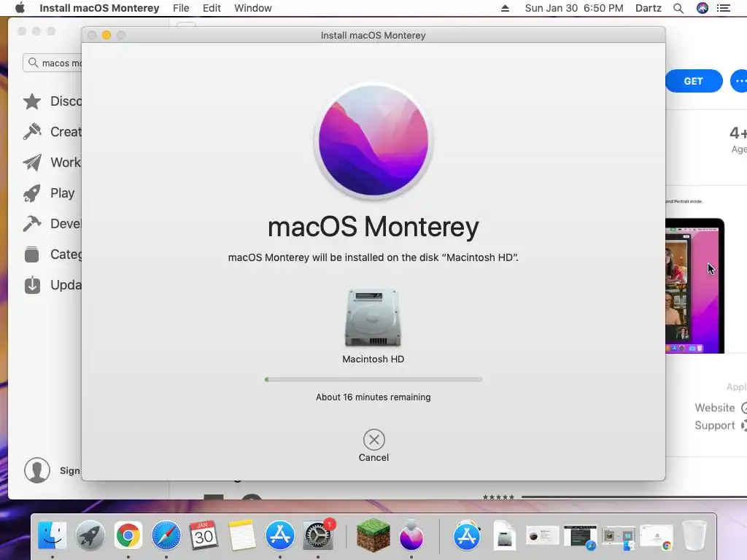Open Work in the App Store sidebar
747x560 pixels.
point(53,163)
